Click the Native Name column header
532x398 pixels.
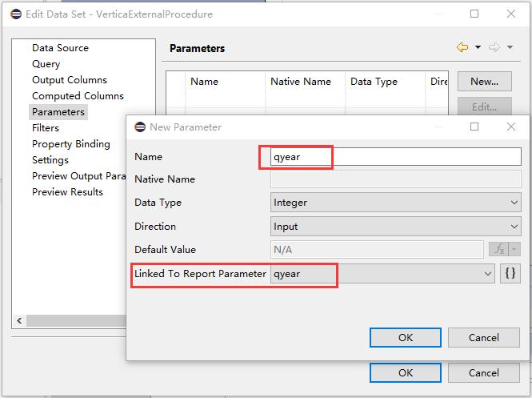[301, 82]
